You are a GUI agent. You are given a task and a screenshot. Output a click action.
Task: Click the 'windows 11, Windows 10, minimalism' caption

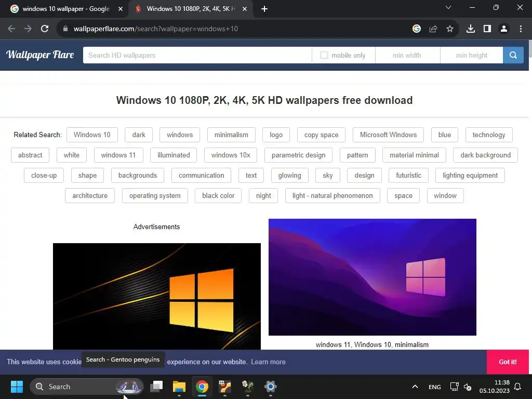point(372,345)
